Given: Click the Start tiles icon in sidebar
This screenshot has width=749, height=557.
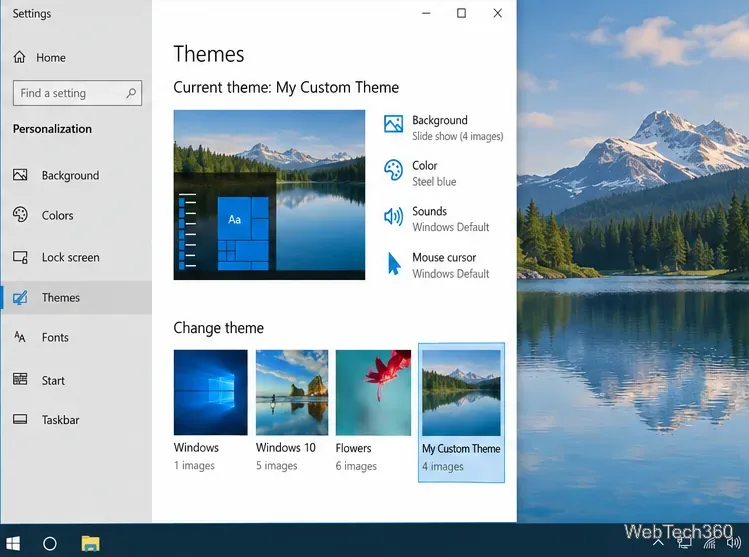Looking at the screenshot, I should tap(20, 380).
